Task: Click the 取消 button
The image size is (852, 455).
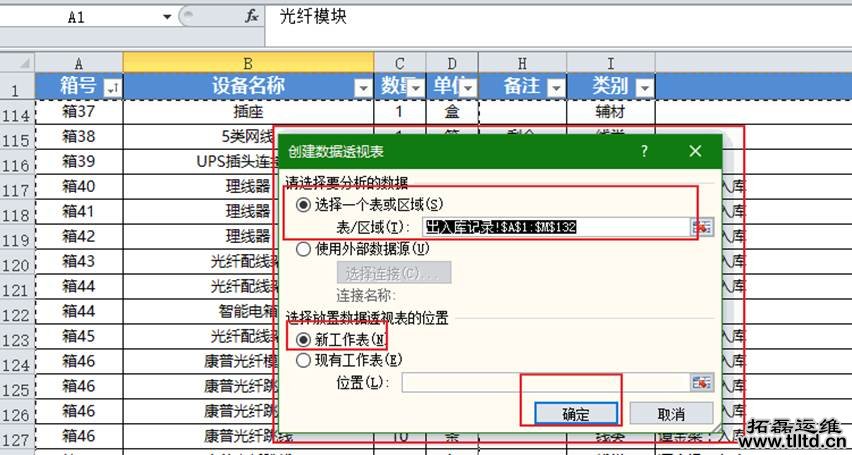Action: tap(671, 414)
